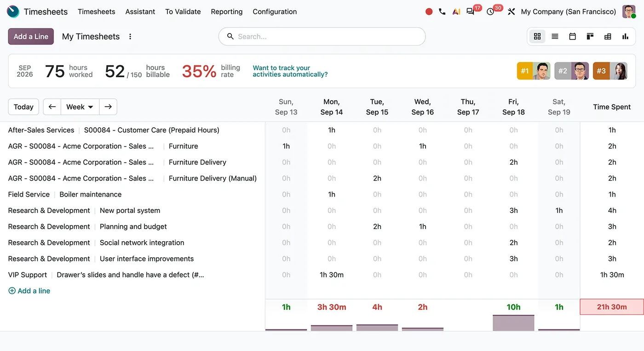Screen dimensions: 644x351
Task: Select the #3 leaderboard avatar
Action: tap(610, 71)
